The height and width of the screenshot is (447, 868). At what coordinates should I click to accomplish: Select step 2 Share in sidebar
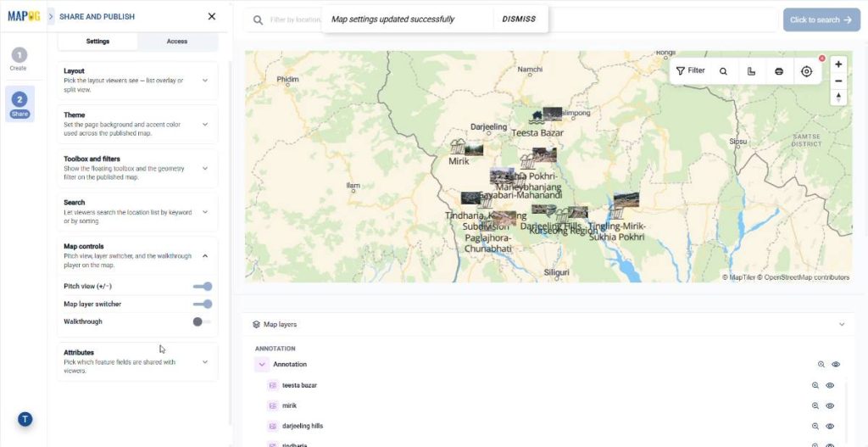(19, 103)
